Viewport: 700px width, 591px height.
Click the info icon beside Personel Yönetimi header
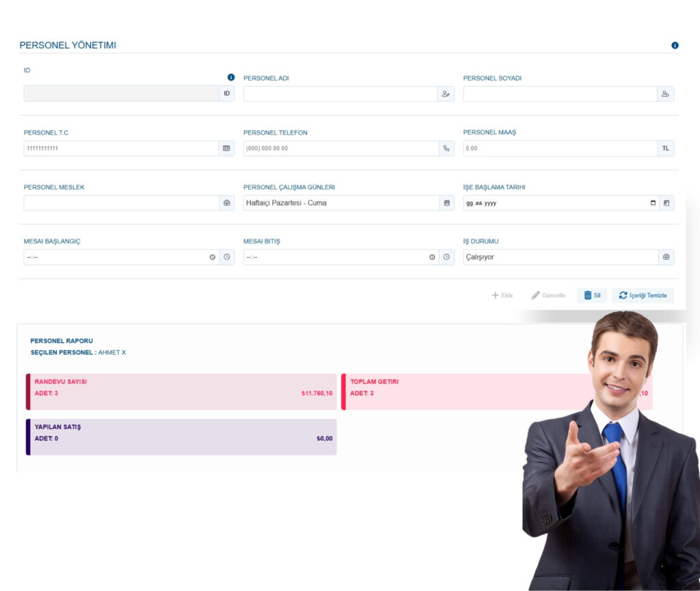[675, 46]
